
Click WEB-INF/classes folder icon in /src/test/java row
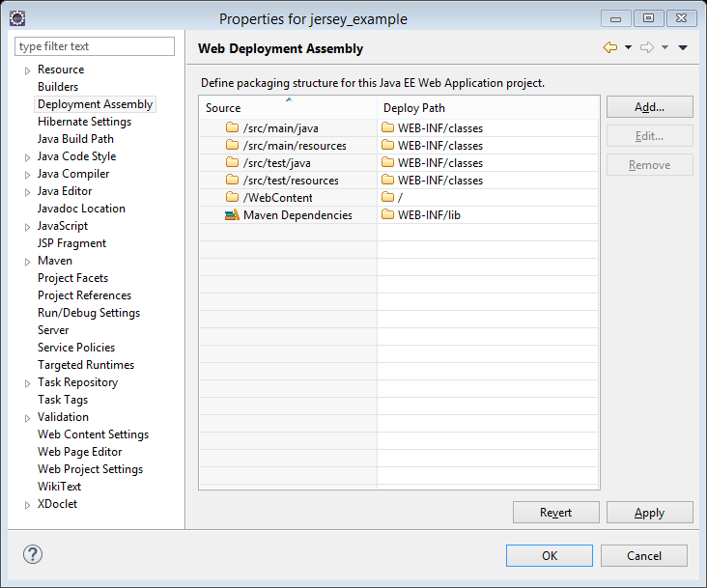point(387,162)
